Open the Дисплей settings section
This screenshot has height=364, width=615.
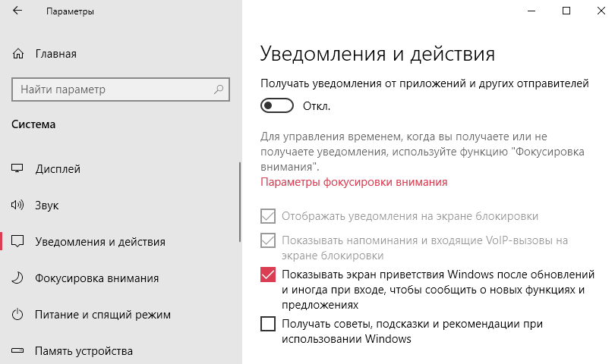[x=58, y=169]
